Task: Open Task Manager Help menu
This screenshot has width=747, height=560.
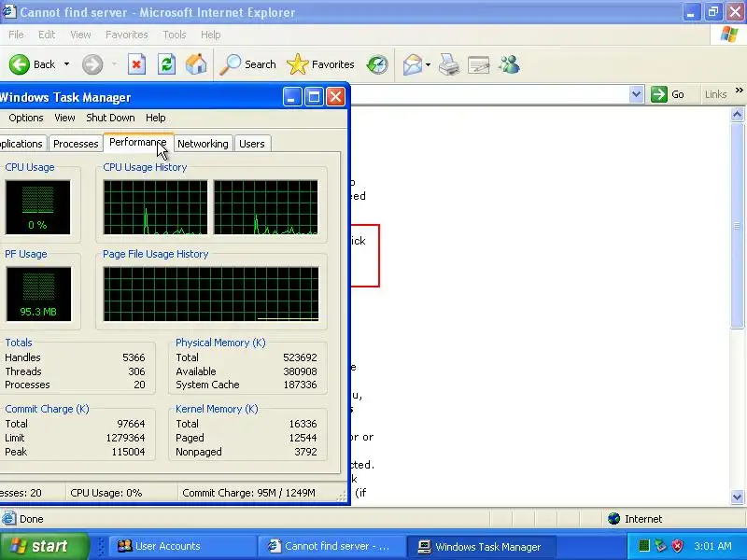Action: [x=156, y=118]
